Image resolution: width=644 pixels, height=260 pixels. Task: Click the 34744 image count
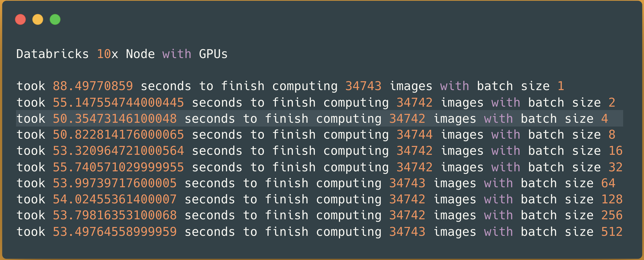pos(414,135)
